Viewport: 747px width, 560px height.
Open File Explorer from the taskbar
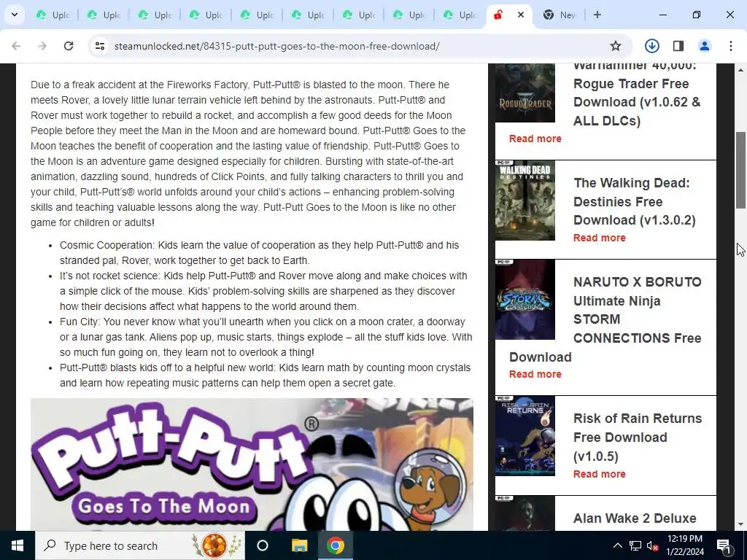click(299, 545)
